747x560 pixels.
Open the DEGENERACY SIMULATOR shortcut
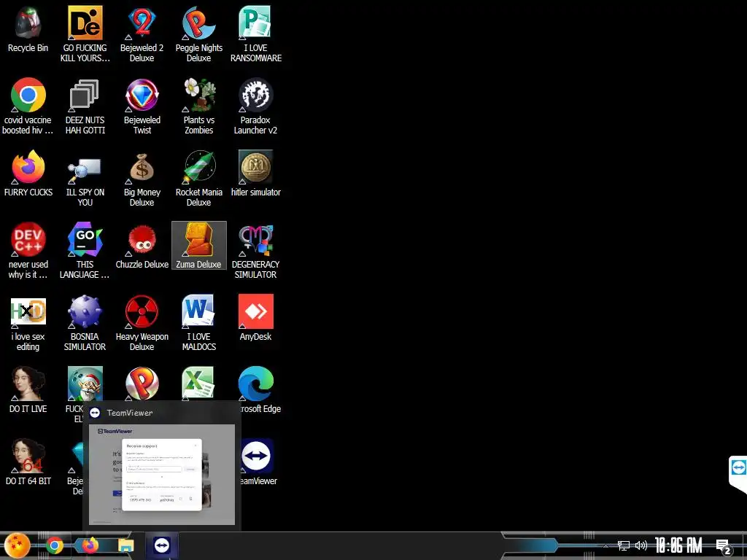tap(256, 251)
